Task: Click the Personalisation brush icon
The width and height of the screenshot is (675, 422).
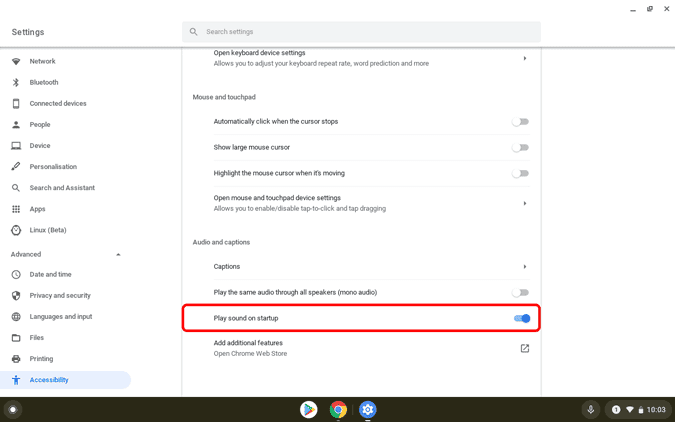Action: coord(16,167)
